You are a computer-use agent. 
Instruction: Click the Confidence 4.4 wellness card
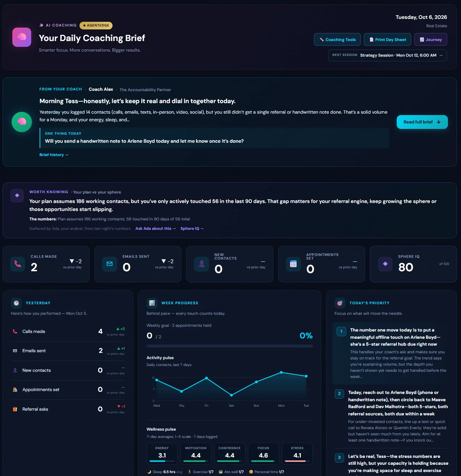point(229,453)
